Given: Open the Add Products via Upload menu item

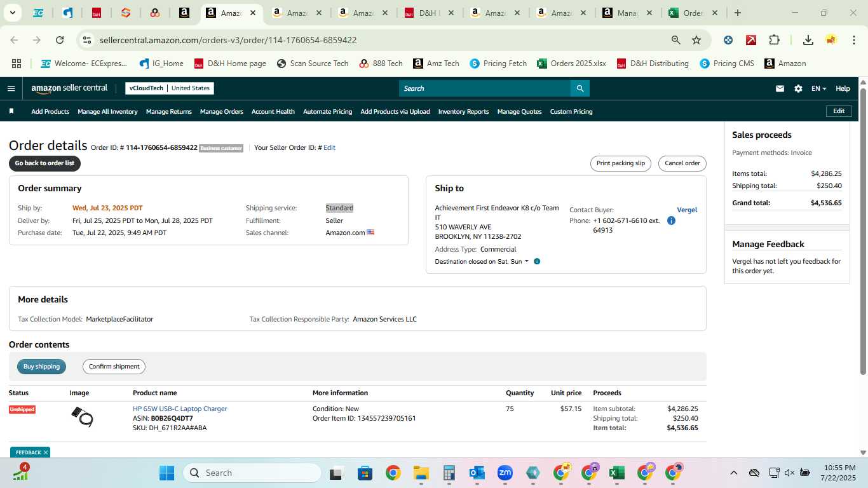Looking at the screenshot, I should coord(395,111).
